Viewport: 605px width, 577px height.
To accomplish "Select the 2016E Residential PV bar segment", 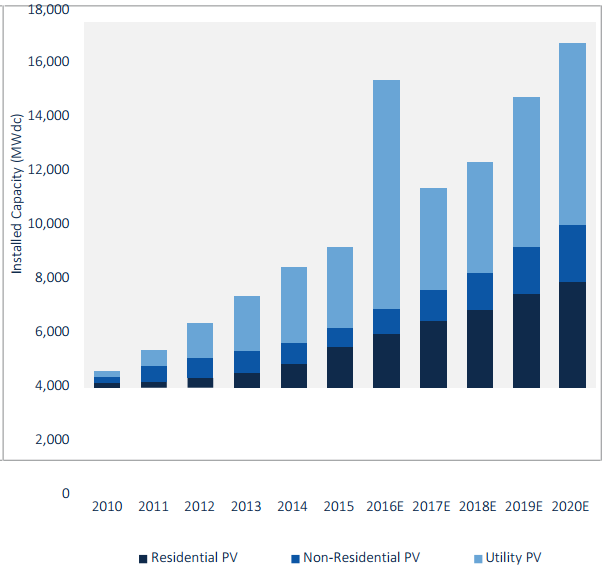I will click(x=386, y=361).
